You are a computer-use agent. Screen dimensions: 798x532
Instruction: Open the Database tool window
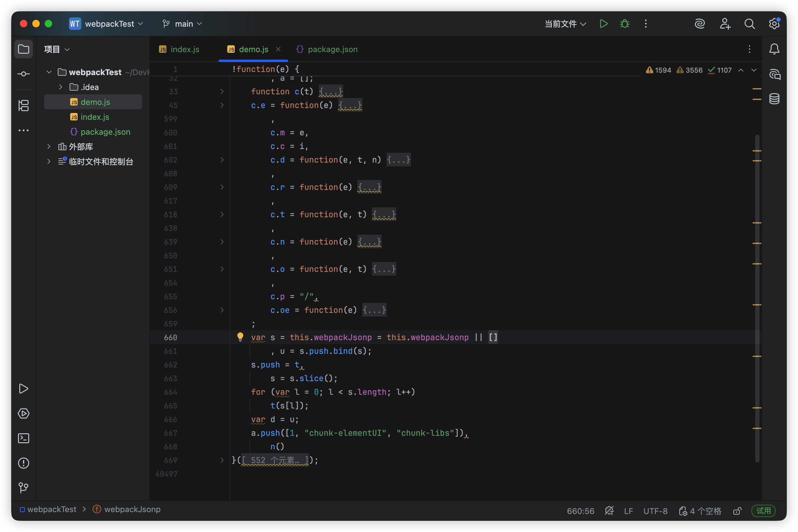coord(774,99)
